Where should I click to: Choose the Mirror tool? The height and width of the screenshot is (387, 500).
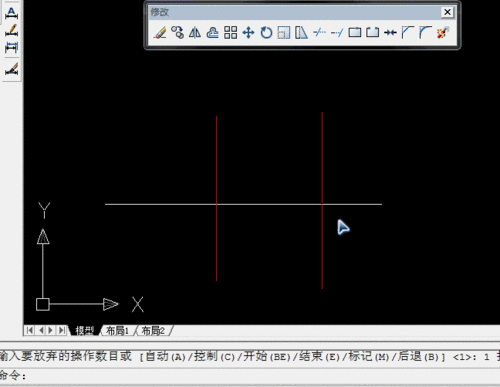[x=195, y=33]
